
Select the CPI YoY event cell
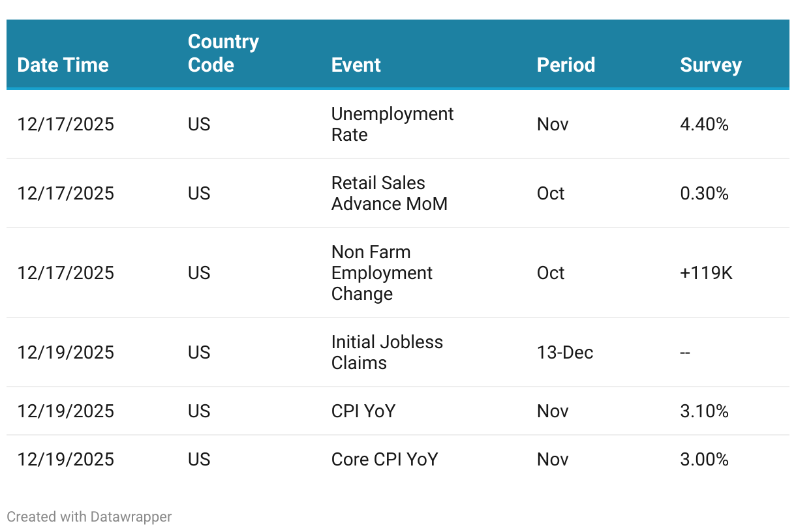tap(363, 411)
